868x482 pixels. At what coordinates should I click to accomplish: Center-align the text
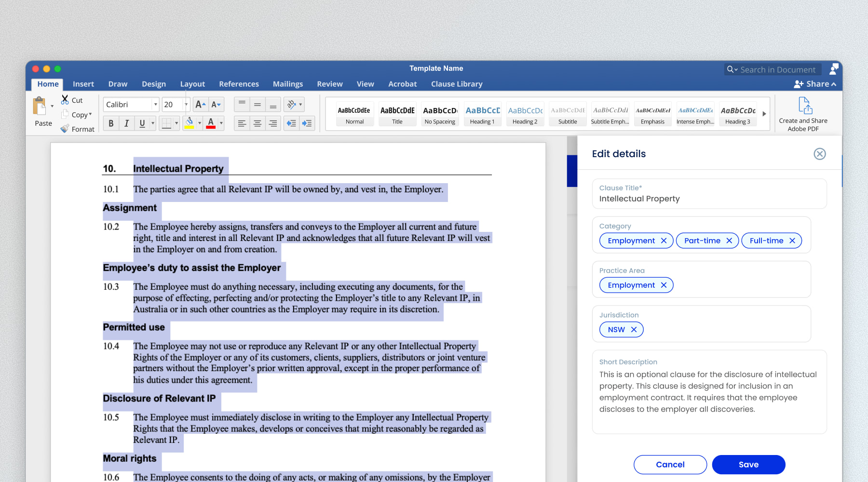click(258, 123)
